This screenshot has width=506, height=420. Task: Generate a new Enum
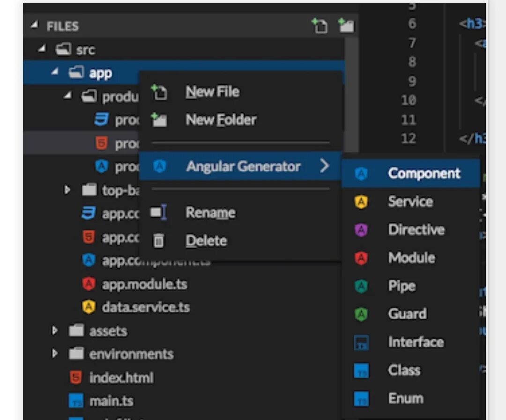[x=411, y=398]
